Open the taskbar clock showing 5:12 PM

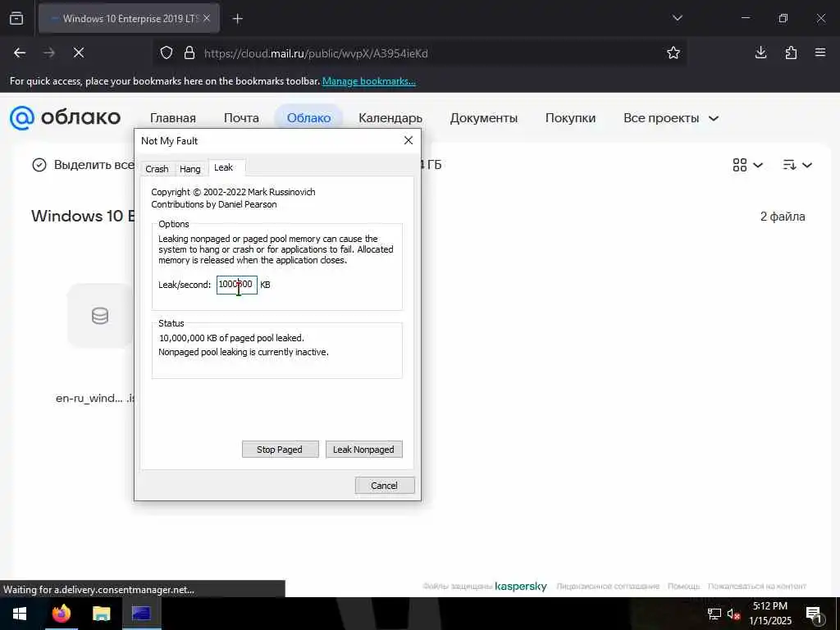tap(770, 614)
